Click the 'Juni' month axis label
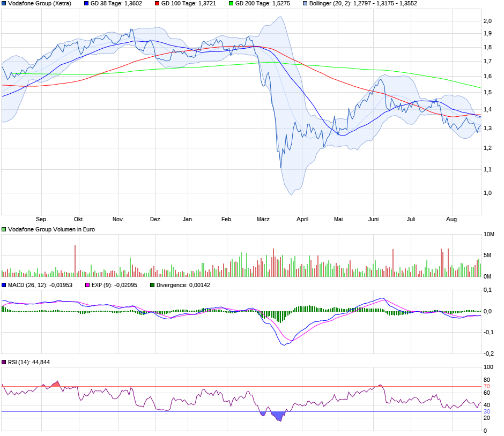 (374, 219)
